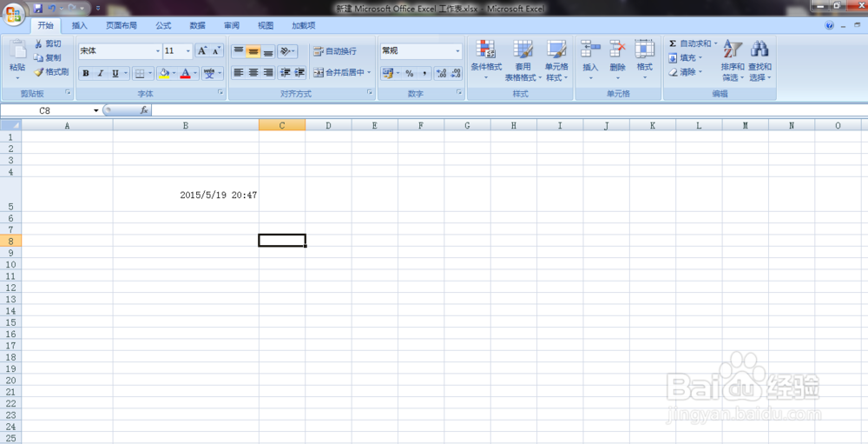
Task: Toggle center text horizontally
Action: [x=253, y=73]
